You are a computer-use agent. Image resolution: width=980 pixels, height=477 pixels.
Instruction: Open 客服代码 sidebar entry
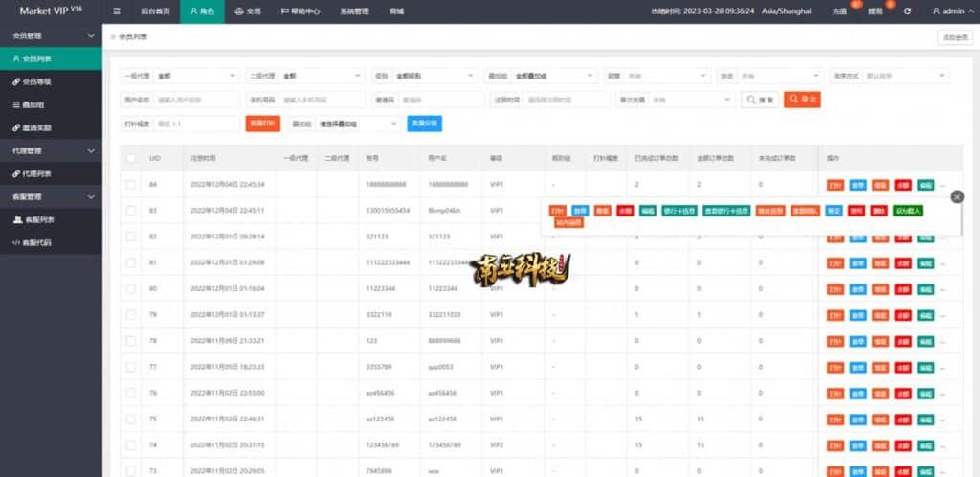click(x=37, y=242)
